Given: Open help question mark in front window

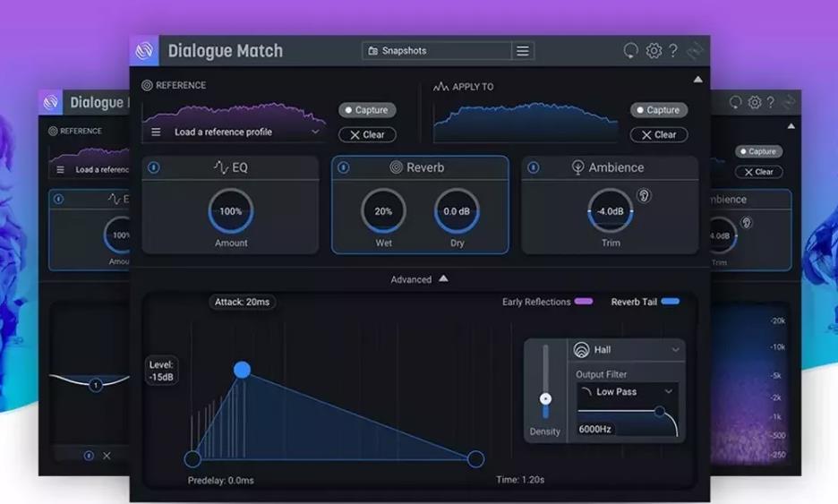Looking at the screenshot, I should (x=673, y=51).
